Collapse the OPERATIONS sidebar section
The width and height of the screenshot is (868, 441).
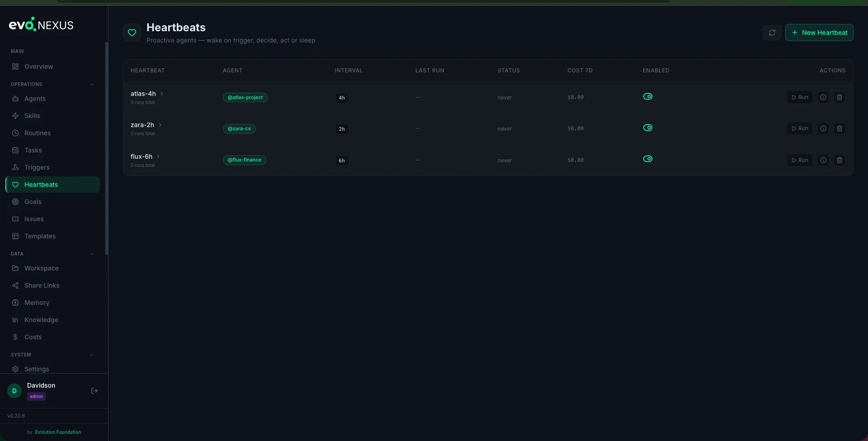[92, 85]
